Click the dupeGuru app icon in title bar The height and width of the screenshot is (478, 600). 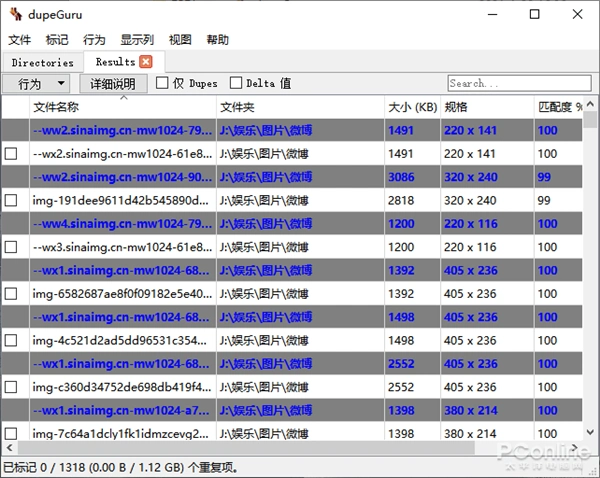(x=13, y=14)
